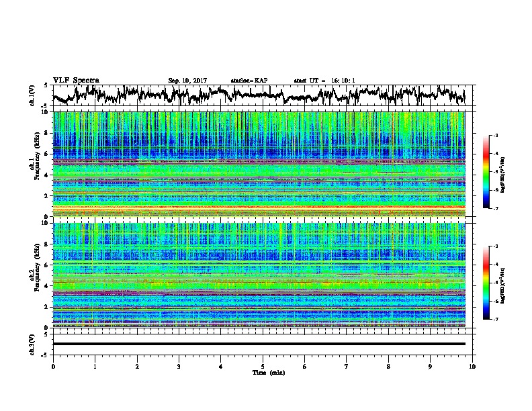532x411 pixels.
Task: Click time axis tick label "0"
Action: (53, 367)
